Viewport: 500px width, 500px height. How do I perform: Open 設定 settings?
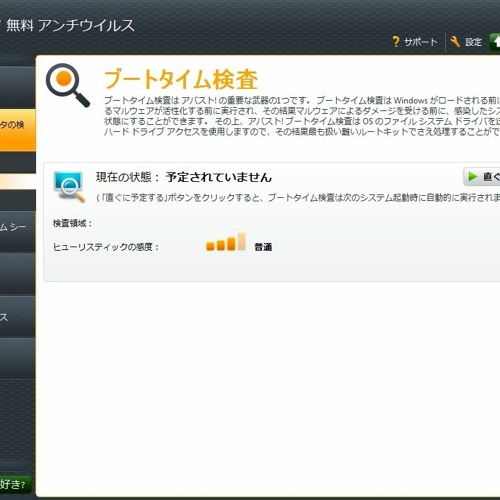pos(473,42)
